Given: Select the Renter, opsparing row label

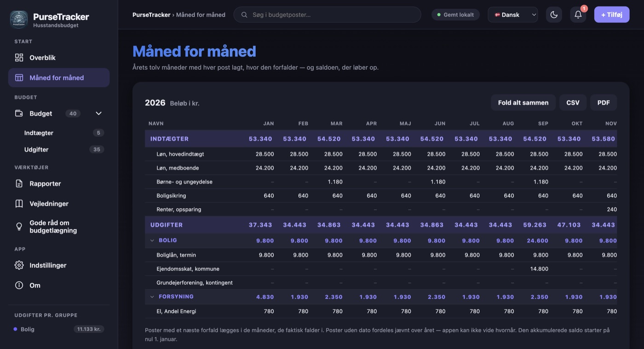Looking at the screenshot, I should tap(179, 209).
